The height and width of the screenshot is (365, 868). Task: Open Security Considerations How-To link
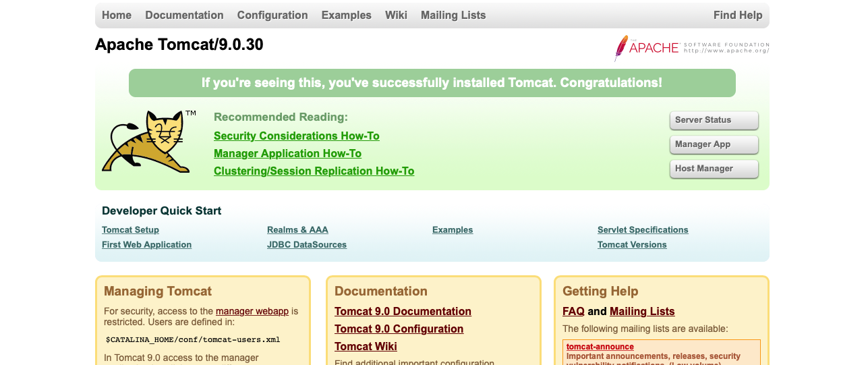(x=297, y=136)
